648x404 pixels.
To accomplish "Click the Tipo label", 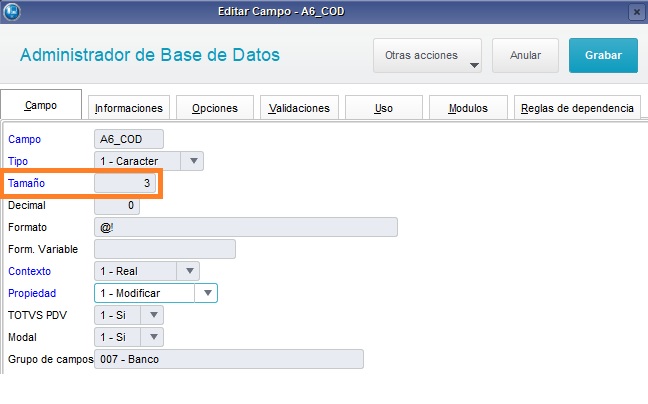I will tap(18, 161).
